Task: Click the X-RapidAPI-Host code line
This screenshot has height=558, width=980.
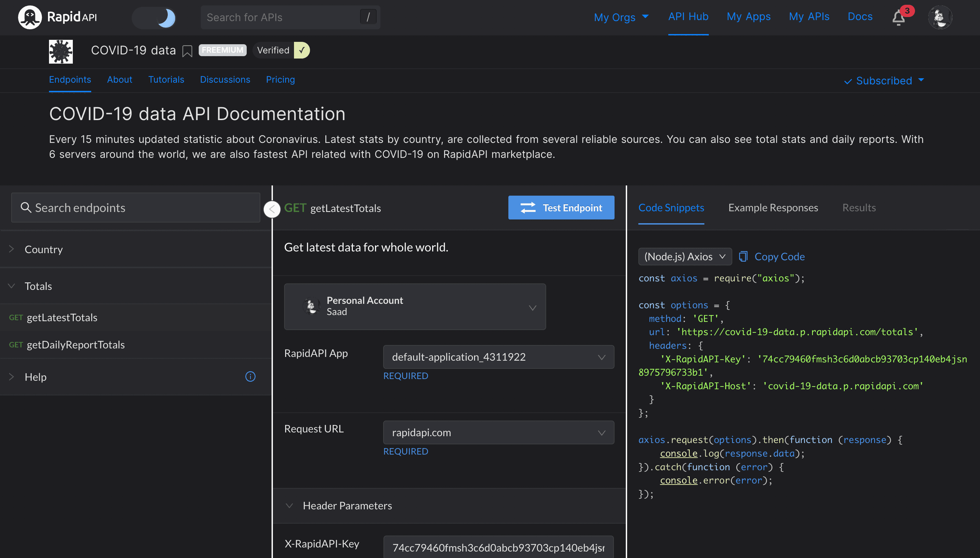Action: point(791,386)
